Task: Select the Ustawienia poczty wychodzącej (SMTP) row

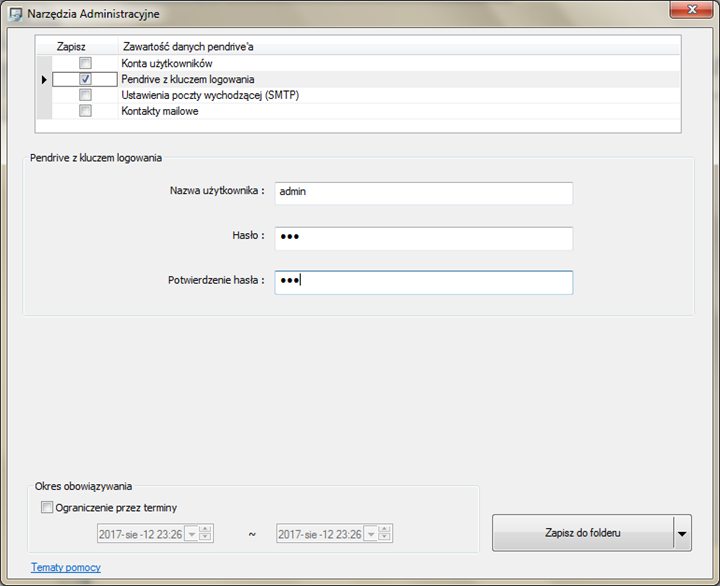Action: coord(358,95)
